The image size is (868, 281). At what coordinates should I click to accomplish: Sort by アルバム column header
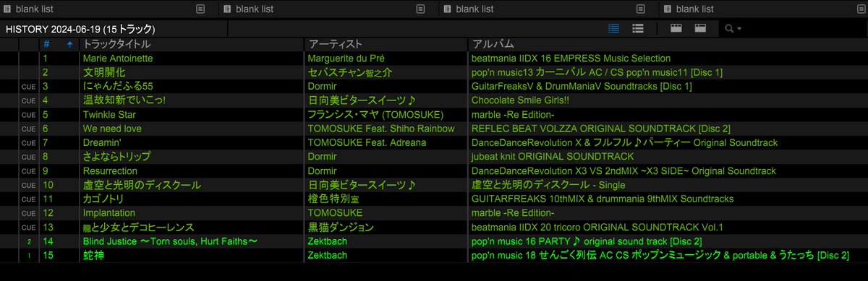coord(493,44)
